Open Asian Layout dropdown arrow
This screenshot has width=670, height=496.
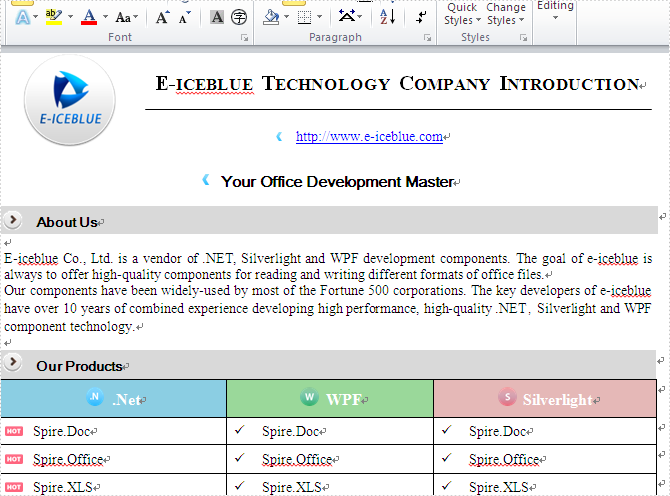360,17
